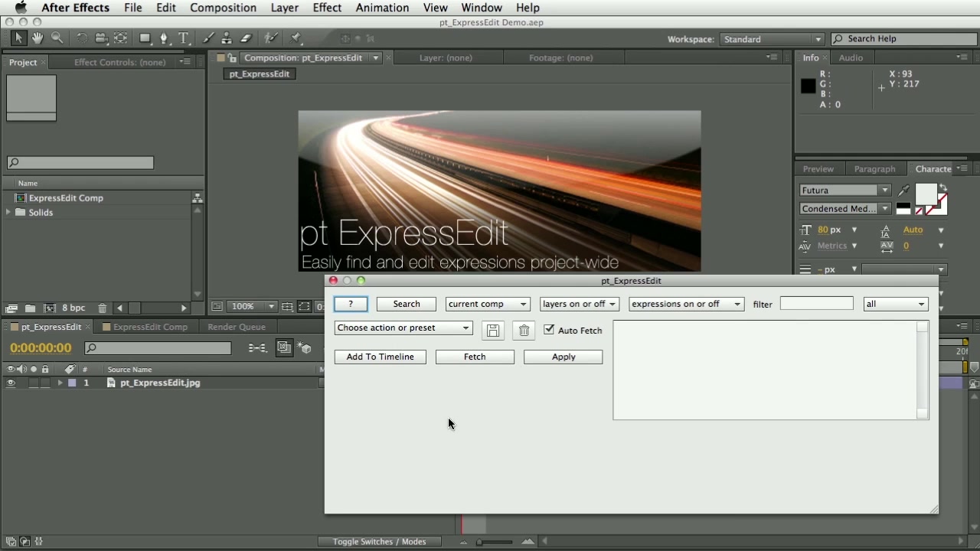Expand the Solids folder

pos(8,213)
